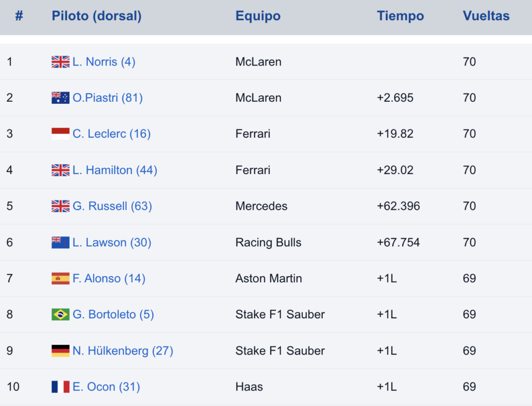Sort by the Vueltas column header

click(x=486, y=16)
